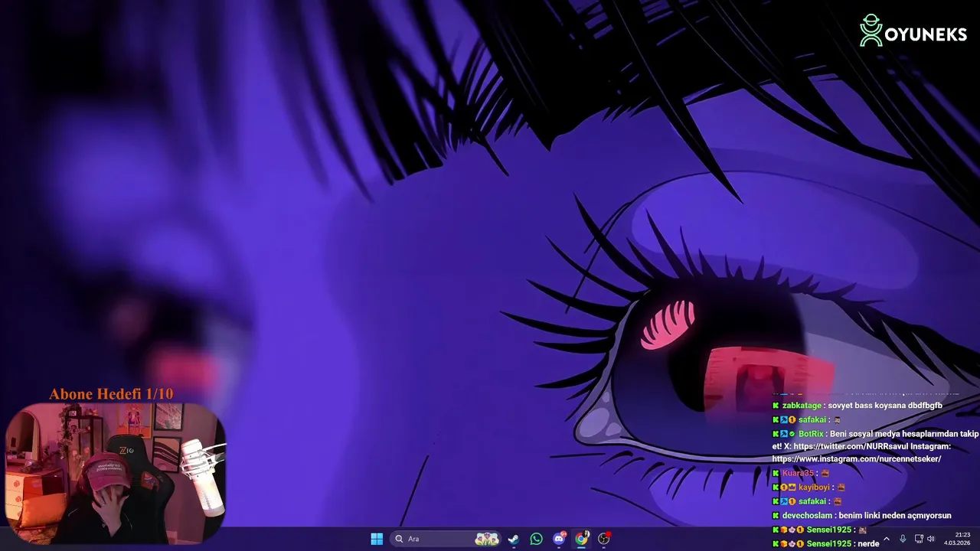Image resolution: width=980 pixels, height=551 pixels.
Task: Open the Windows Start menu
Action: [377, 539]
